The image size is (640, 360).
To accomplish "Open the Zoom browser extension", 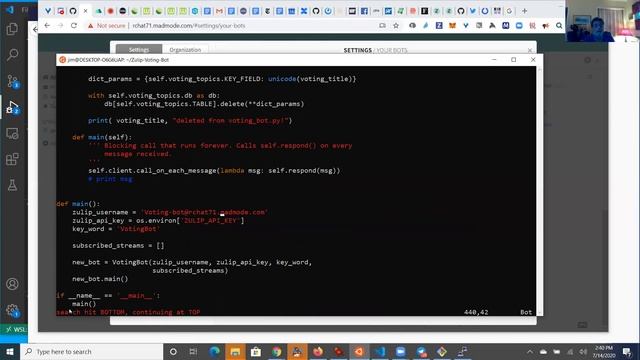I will click(x=519, y=25).
